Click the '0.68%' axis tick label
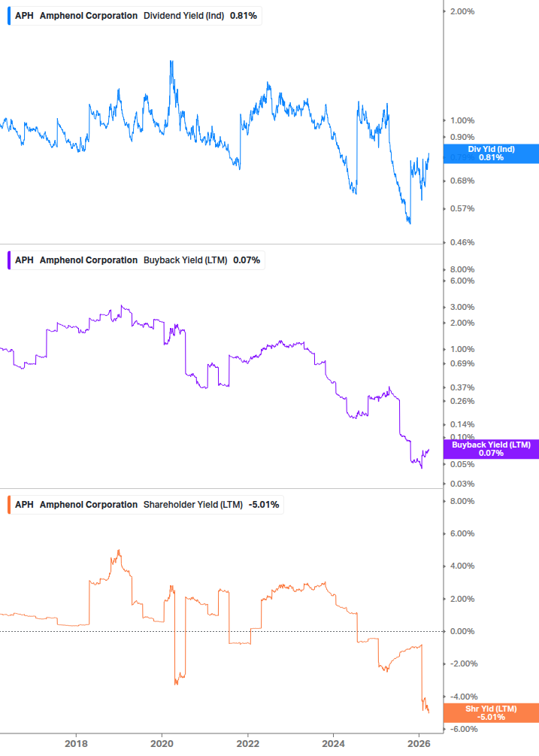Screen dimensions: 539x756 [462, 181]
